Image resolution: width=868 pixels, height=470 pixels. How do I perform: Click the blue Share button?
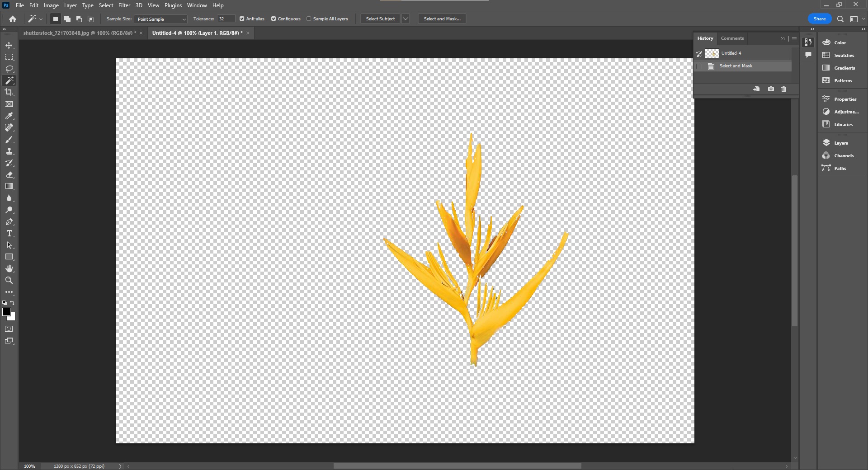[x=819, y=19]
